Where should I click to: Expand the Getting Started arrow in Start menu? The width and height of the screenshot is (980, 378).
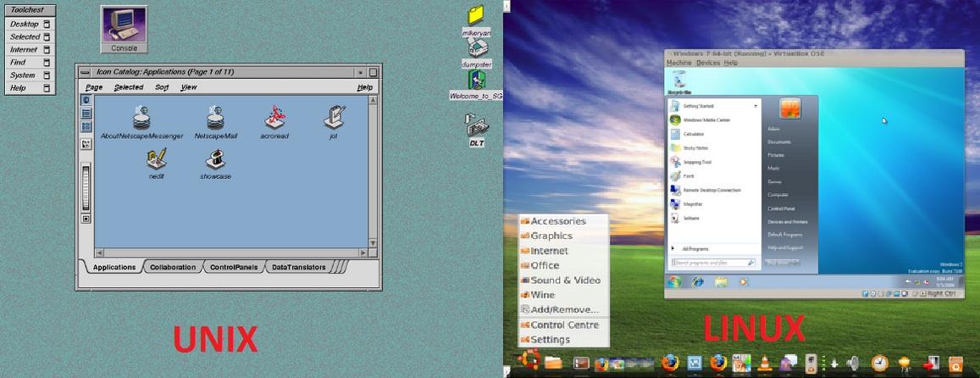[x=756, y=106]
